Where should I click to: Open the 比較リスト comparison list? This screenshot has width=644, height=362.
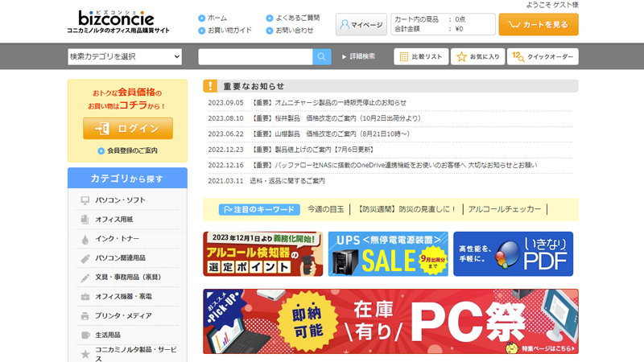coord(421,56)
